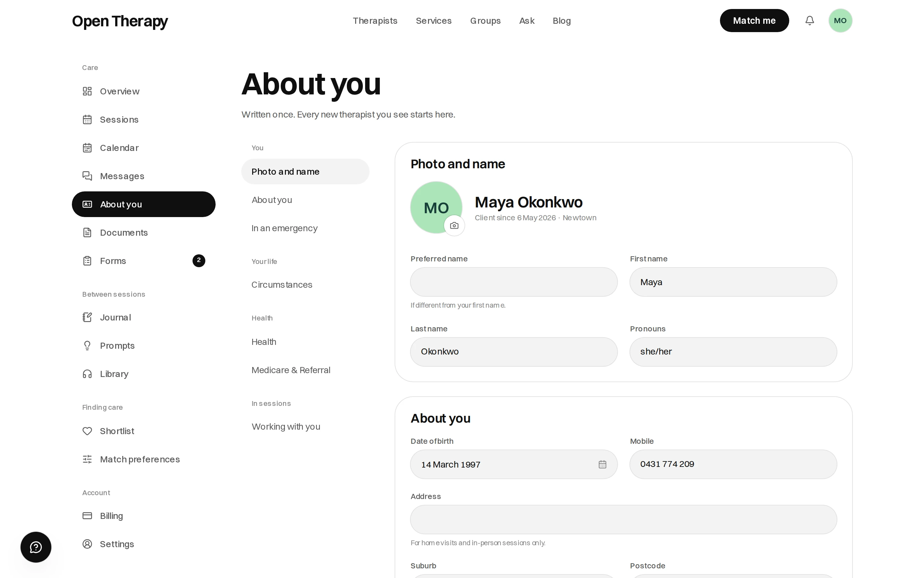The width and height of the screenshot is (924, 578).
Task: Jump to Medicare & Referral section
Action: (291, 370)
